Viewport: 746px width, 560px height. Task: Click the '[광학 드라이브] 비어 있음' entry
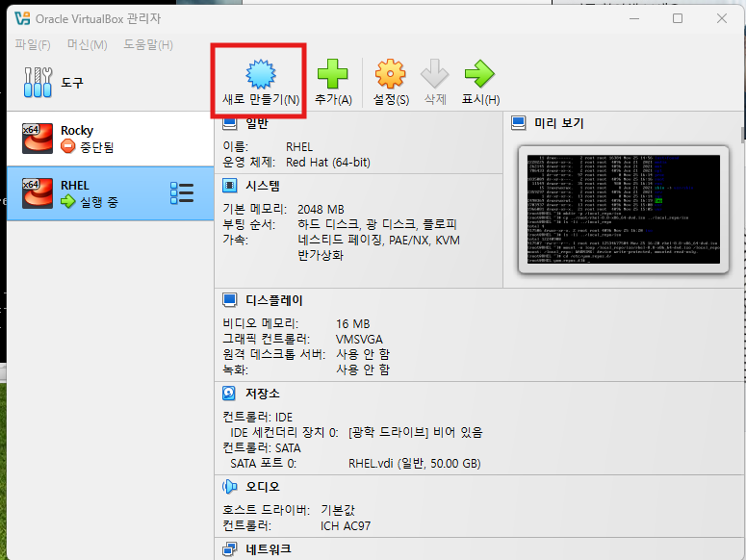tap(415, 432)
